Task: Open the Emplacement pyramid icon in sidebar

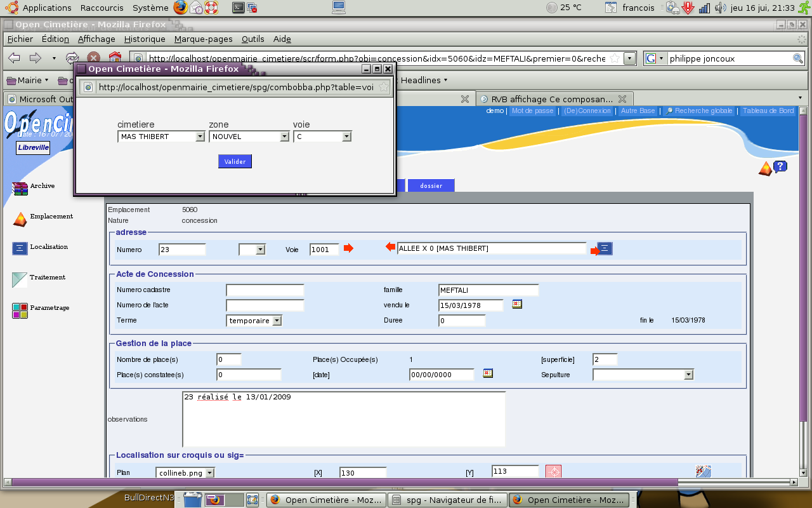Action: click(x=20, y=219)
